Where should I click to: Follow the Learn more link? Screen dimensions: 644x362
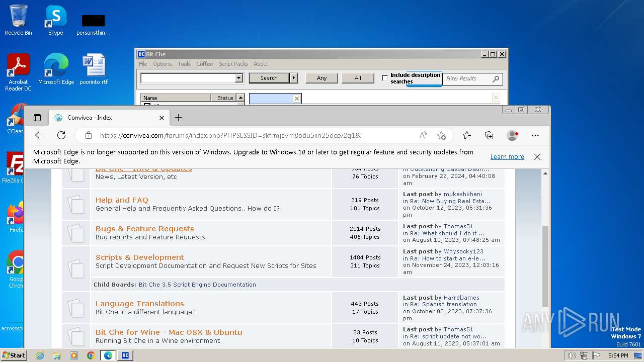(x=507, y=157)
